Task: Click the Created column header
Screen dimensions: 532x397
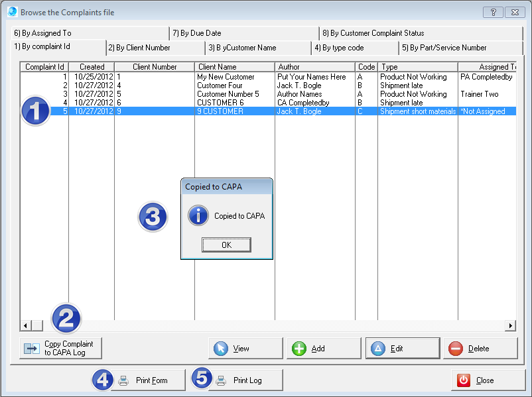Action: (x=92, y=67)
